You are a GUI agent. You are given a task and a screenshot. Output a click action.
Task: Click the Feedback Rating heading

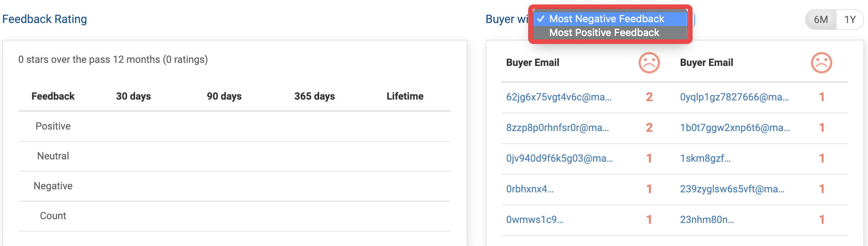44,19
